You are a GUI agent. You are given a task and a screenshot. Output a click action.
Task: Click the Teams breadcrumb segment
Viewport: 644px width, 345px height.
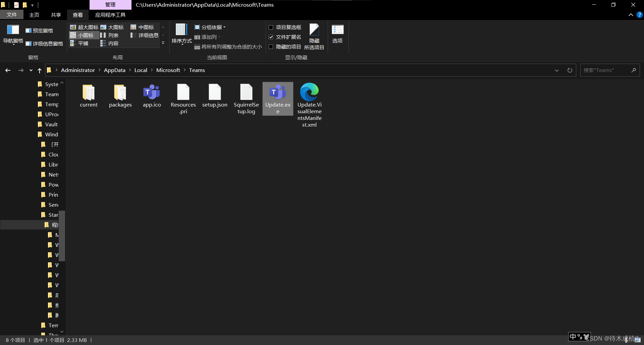click(197, 70)
